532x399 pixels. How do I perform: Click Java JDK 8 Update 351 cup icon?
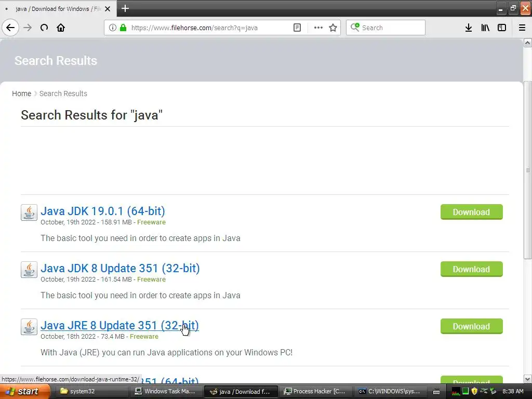click(29, 270)
